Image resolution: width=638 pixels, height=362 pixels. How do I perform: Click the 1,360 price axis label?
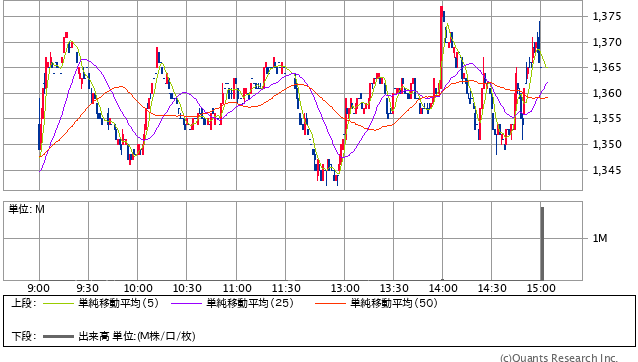coord(607,93)
